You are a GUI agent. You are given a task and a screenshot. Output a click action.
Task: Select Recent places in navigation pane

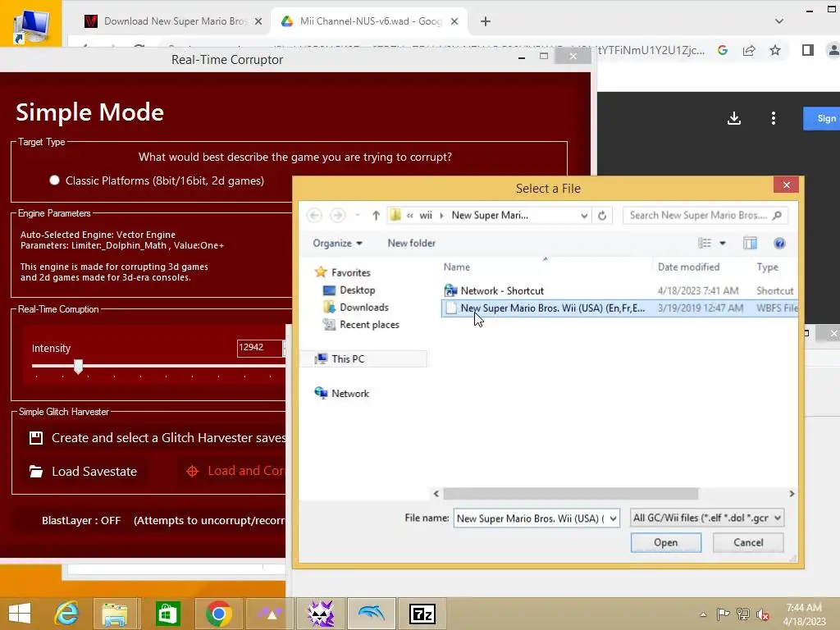(x=369, y=325)
